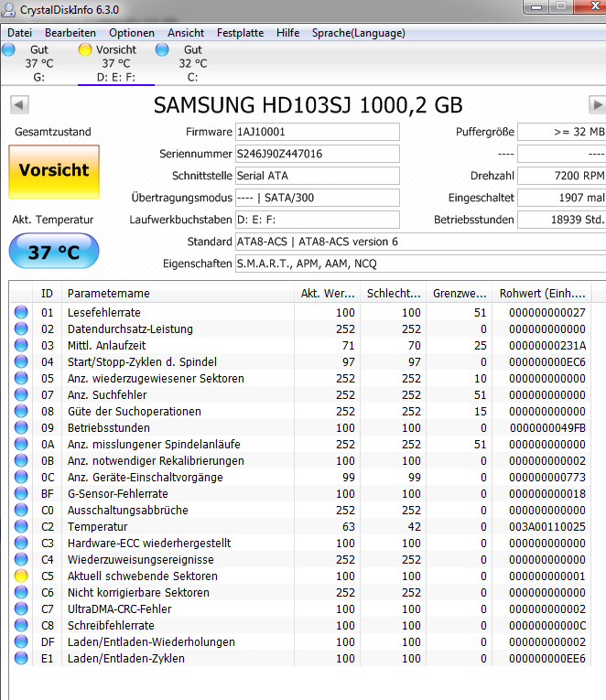Viewport: 606px width, 700px height.
Task: Open the Sprache(Language) menu
Action: pyautogui.click(x=359, y=33)
